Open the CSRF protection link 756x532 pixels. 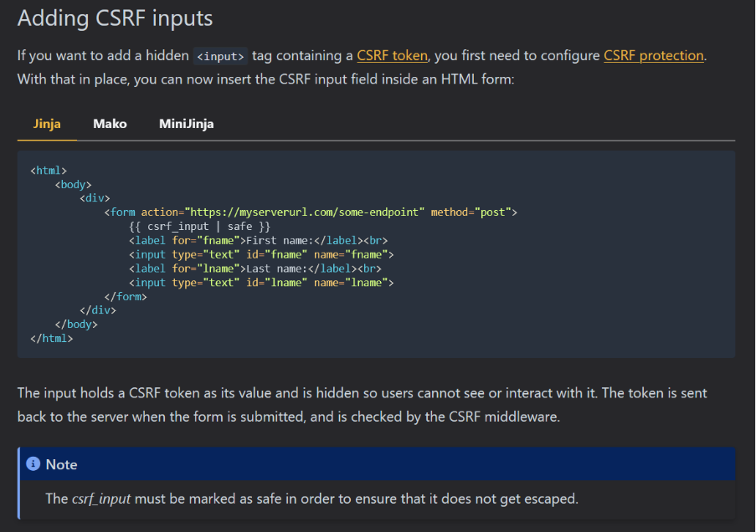coord(653,56)
